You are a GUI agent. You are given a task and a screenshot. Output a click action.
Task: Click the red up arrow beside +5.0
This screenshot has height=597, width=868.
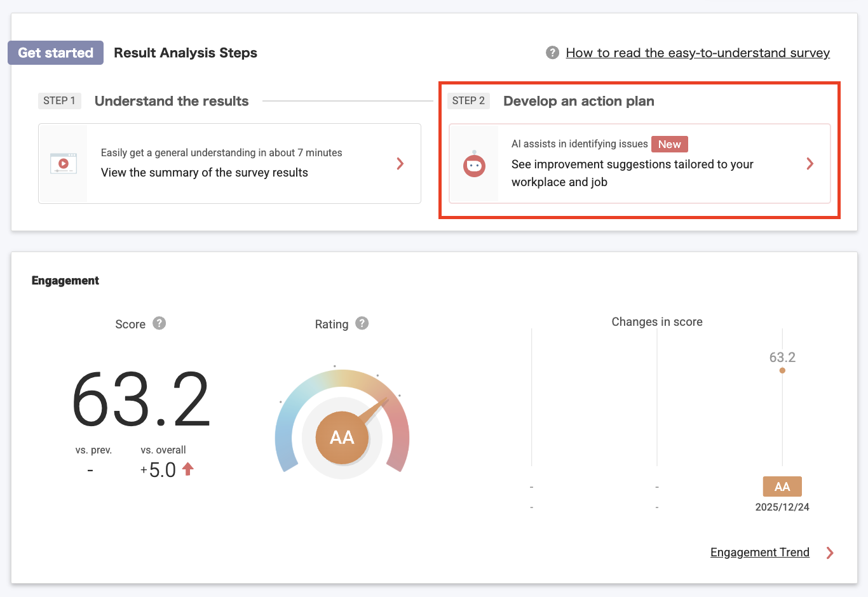point(188,469)
